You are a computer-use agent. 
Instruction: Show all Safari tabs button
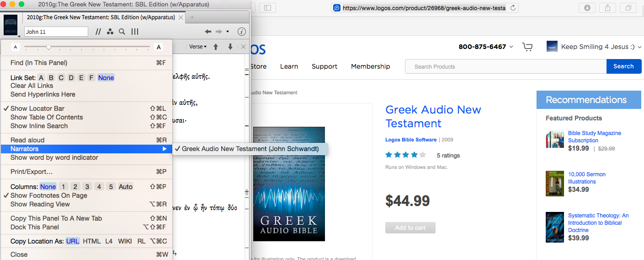point(628,8)
